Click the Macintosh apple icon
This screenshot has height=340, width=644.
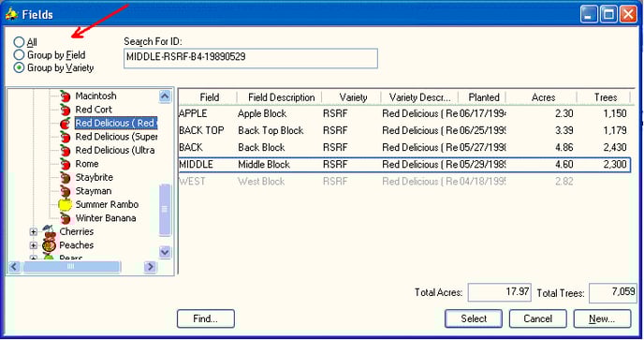pyautogui.click(x=66, y=96)
